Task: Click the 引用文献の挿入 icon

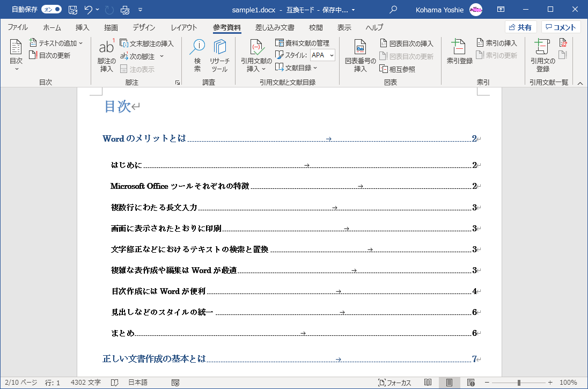Action: click(256, 55)
